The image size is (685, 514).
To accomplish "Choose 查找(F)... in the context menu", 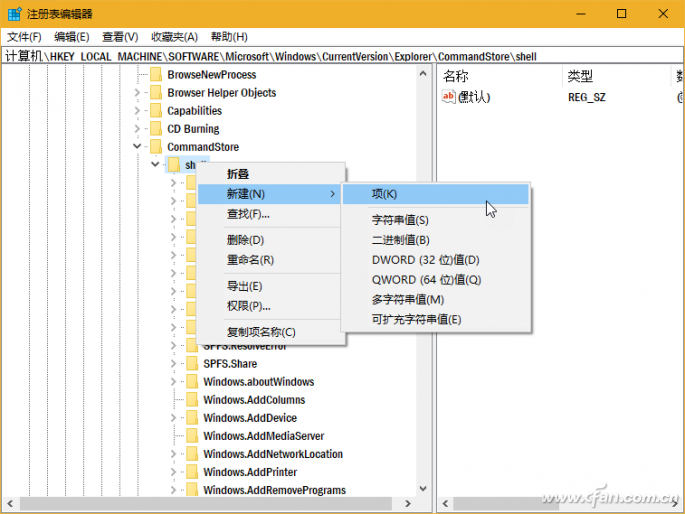I will (270, 214).
